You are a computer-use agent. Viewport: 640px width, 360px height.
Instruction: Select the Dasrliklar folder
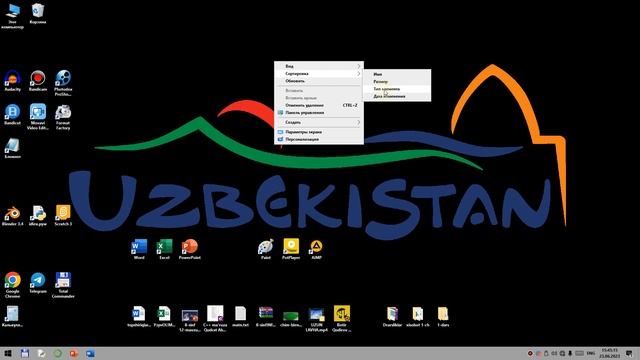392,317
